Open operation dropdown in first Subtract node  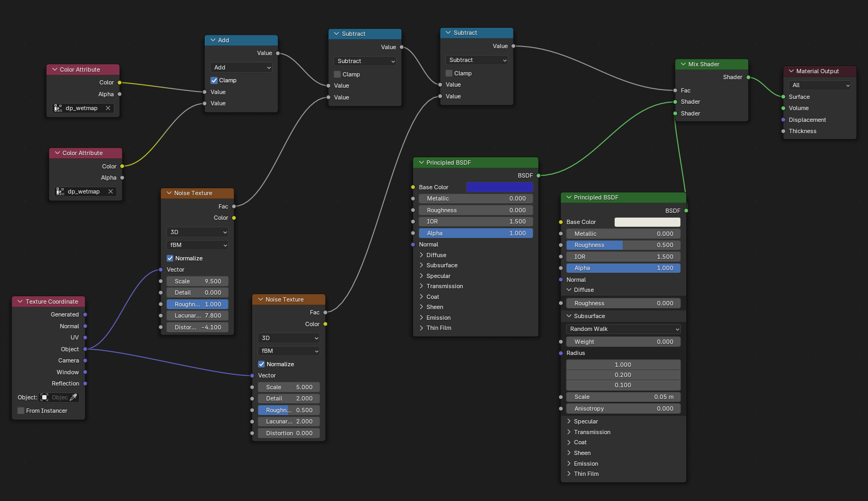click(x=365, y=61)
